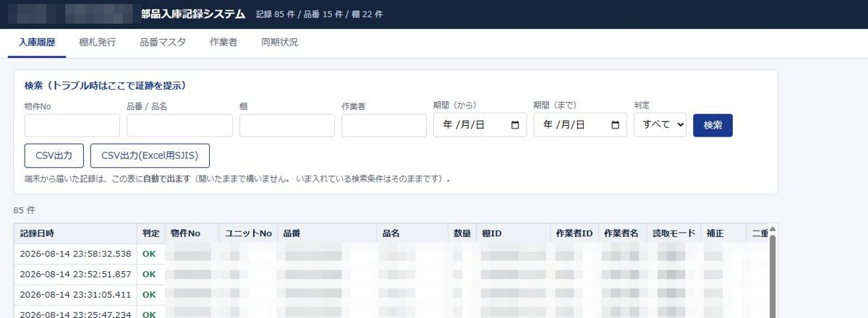The height and width of the screenshot is (318, 868).
Task: Open calendar picker for 期間(から)
Action: click(x=515, y=125)
